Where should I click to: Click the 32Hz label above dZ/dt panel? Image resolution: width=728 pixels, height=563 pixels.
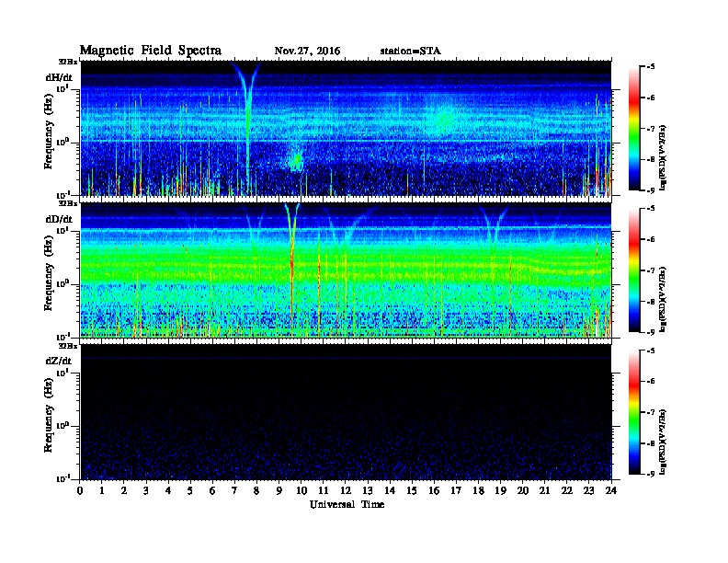click(x=68, y=346)
